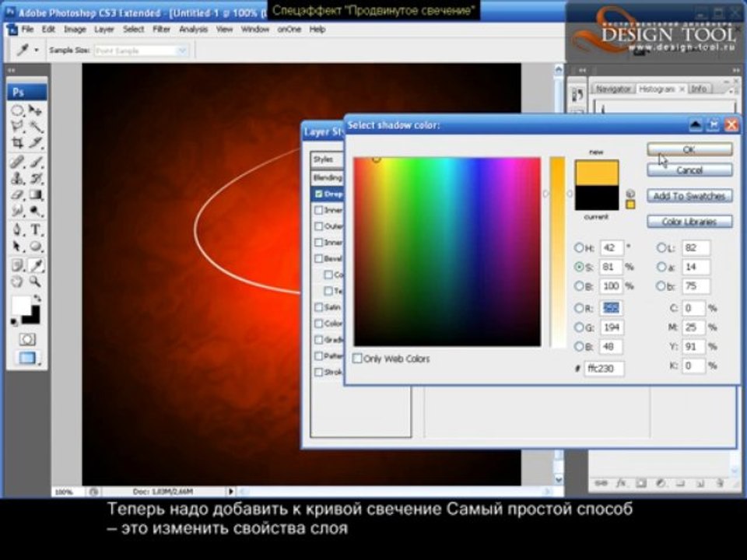This screenshot has width=747, height=560.
Task: Select the Type tool
Action: pos(36,230)
